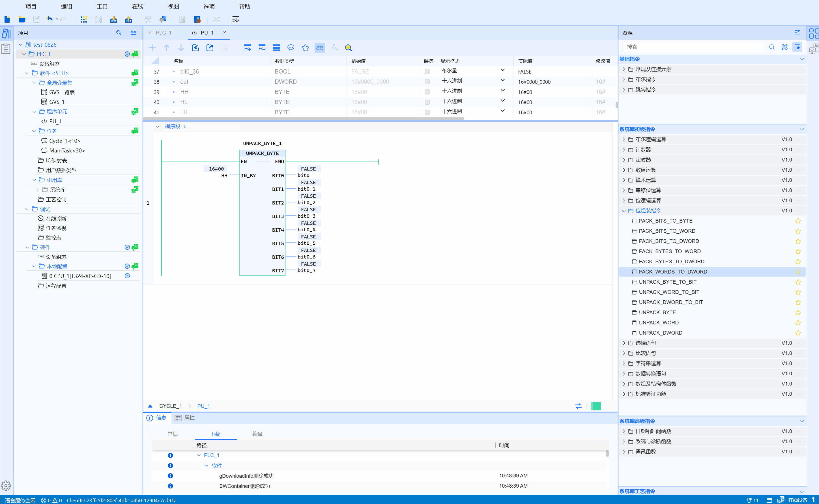Enable retain checkbox for variable HH
Screen dimensions: 819x504
click(x=427, y=92)
